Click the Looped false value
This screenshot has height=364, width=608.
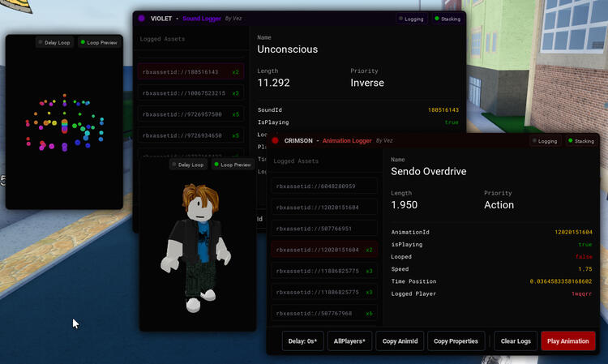coord(584,257)
